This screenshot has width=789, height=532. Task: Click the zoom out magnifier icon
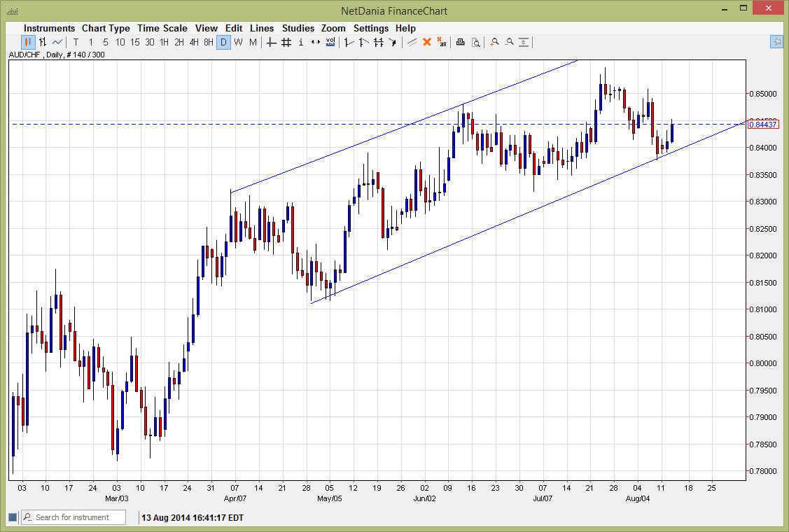509,42
